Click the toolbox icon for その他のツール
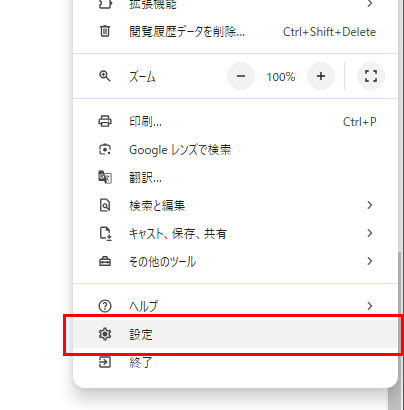This screenshot has height=410, width=404. point(105,261)
